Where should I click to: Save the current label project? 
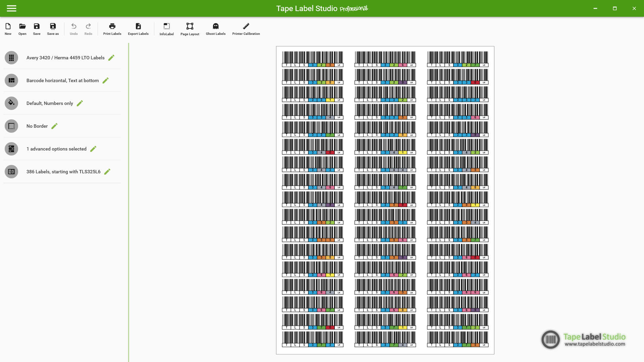click(x=37, y=29)
